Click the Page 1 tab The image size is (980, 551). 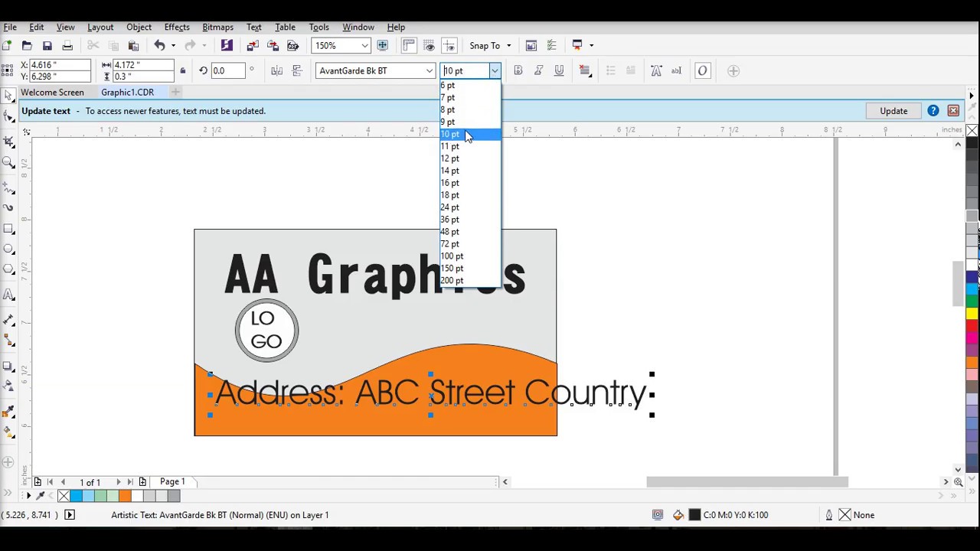pyautogui.click(x=172, y=482)
